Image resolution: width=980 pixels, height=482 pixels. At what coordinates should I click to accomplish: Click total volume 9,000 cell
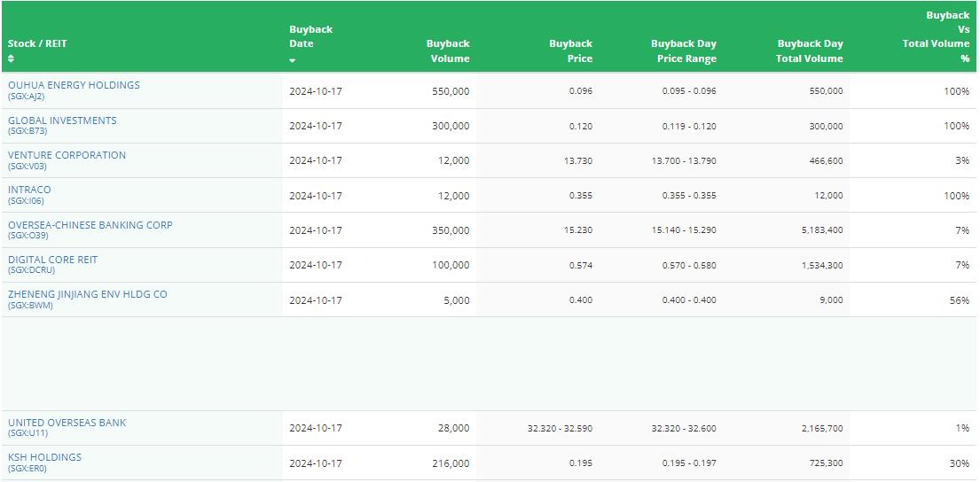832,300
